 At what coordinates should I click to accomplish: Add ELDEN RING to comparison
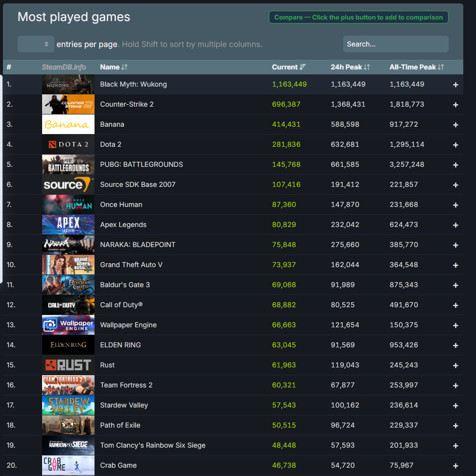[x=455, y=344]
